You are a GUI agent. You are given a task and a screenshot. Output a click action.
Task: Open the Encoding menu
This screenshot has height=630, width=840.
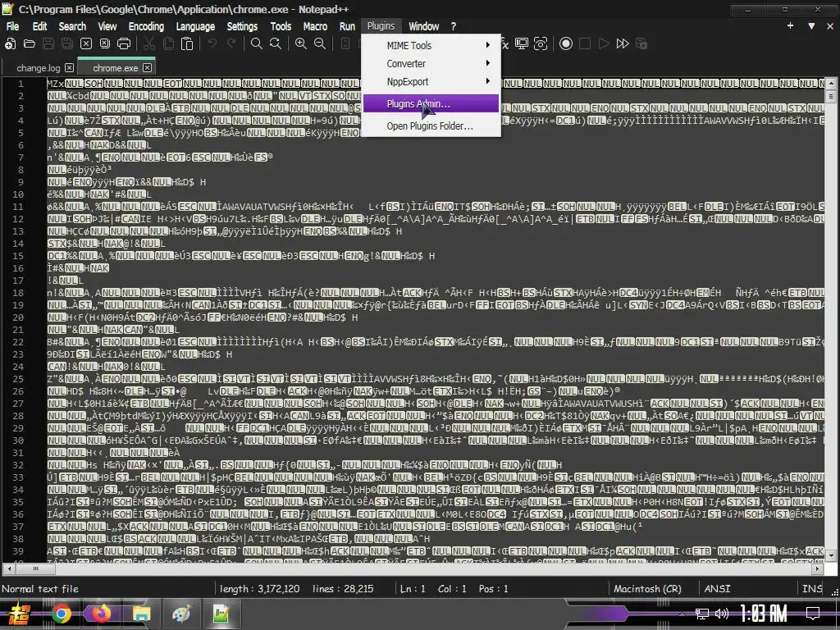(x=146, y=26)
